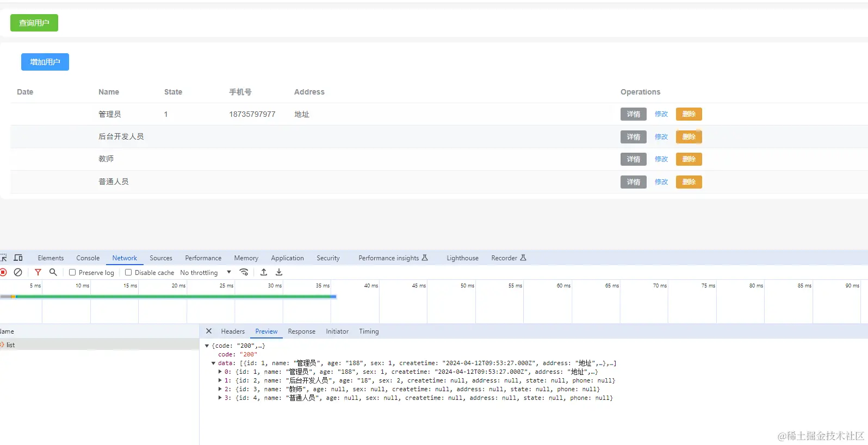Delete the 教师 row
Screen dimensions: 868x445
689,159
